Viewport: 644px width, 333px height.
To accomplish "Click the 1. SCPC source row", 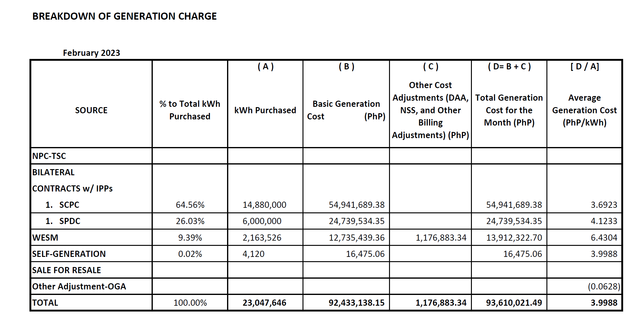I will point(62,205).
